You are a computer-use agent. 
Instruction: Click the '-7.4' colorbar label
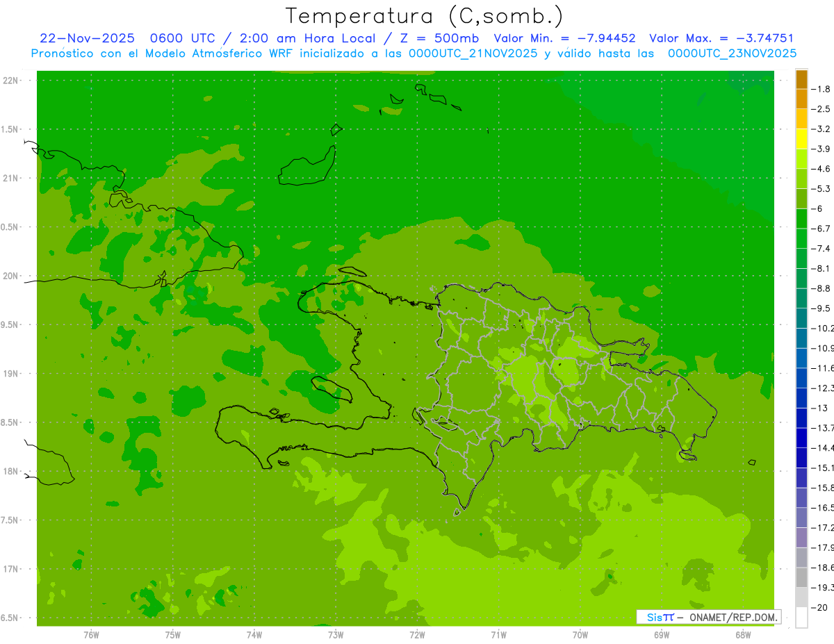click(821, 249)
